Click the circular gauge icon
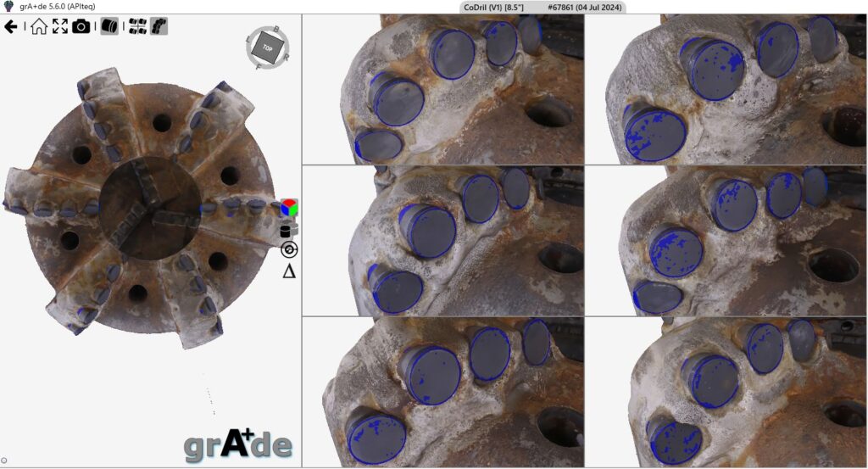Image resolution: width=868 pixels, height=469 pixels. [289, 250]
